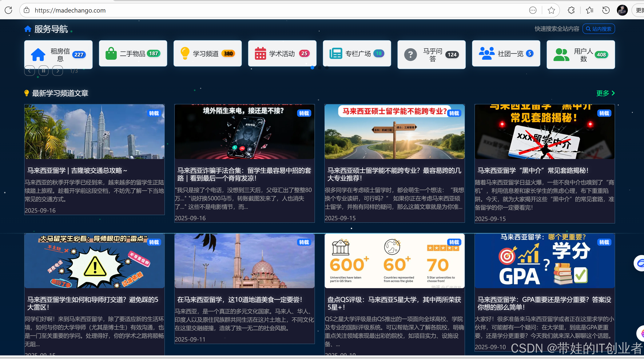This screenshot has width=644, height=359.
Task: Click the 二手物品 label
Action: [x=133, y=54]
